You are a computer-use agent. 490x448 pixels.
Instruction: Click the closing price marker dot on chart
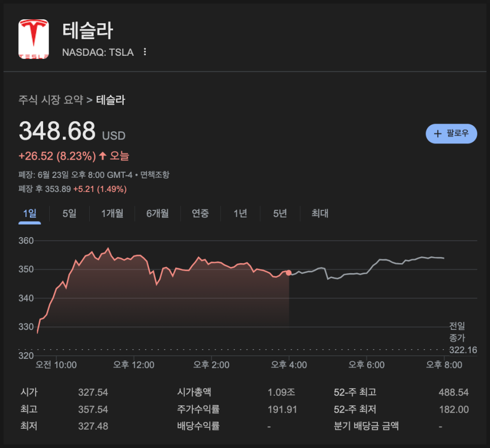(x=289, y=273)
